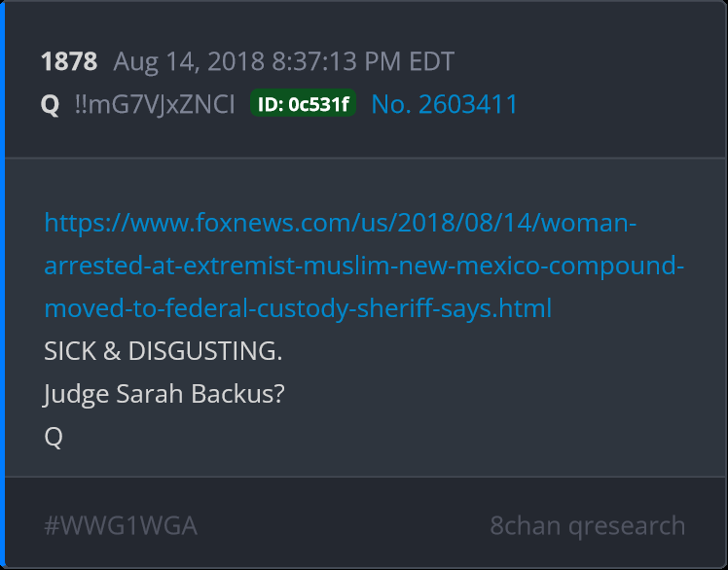Click the !!mG7VJxZNCI tripcode
728x570 pixels.
(155, 104)
